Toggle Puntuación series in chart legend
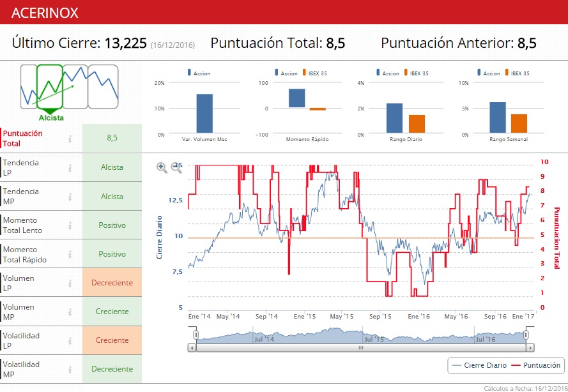Viewport: 568px width, 392px height. pos(535,365)
